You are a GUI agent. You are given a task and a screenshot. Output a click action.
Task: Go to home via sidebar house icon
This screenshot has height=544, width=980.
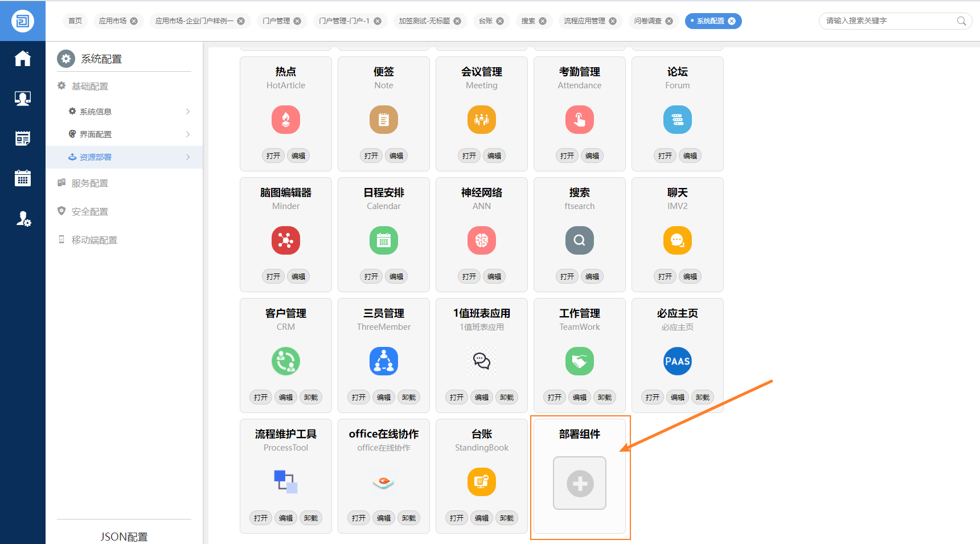(23, 59)
